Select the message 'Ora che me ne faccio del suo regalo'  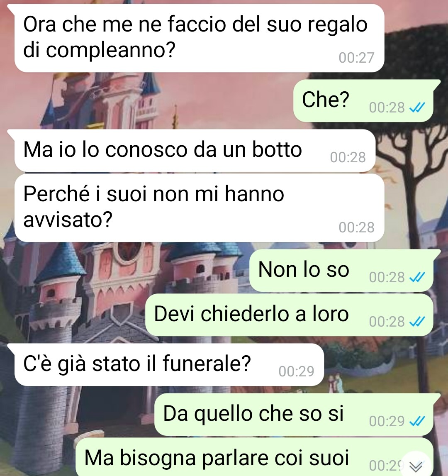click(199, 38)
